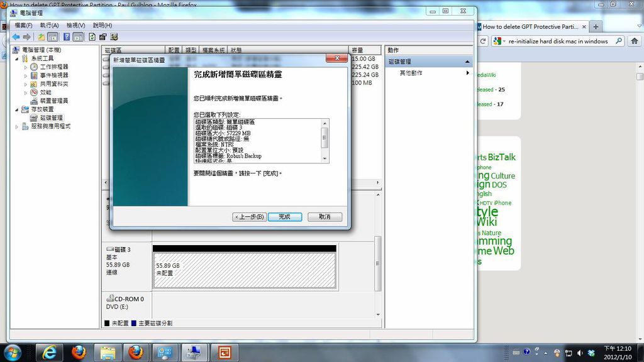Open the Windows Start menu orb
The width and height of the screenshot is (644, 362).
point(13,353)
